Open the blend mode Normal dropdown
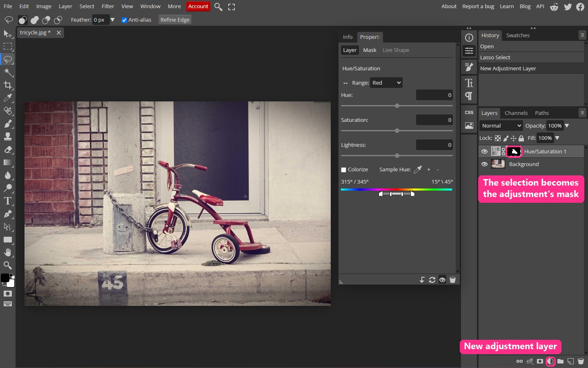The height and width of the screenshot is (368, 588). (x=501, y=126)
